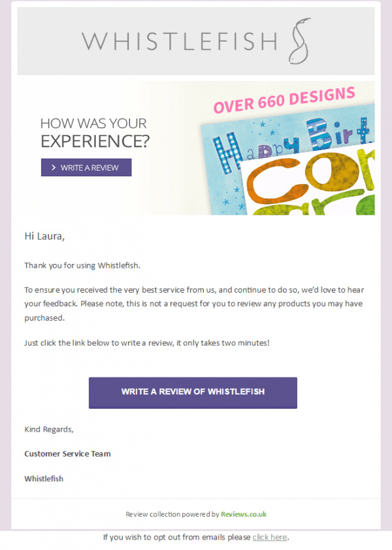Click the feedback request paragraph text
This screenshot has height=550, width=392.
pyautogui.click(x=194, y=304)
